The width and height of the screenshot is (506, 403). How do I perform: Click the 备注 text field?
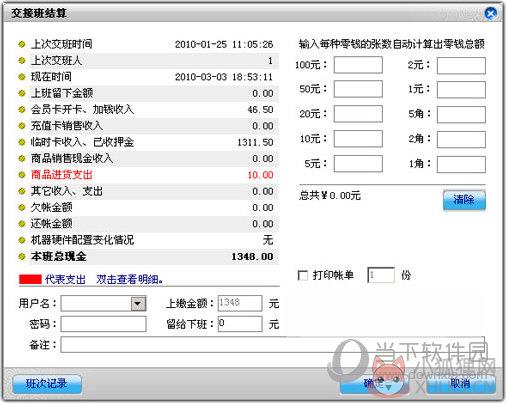(272, 345)
